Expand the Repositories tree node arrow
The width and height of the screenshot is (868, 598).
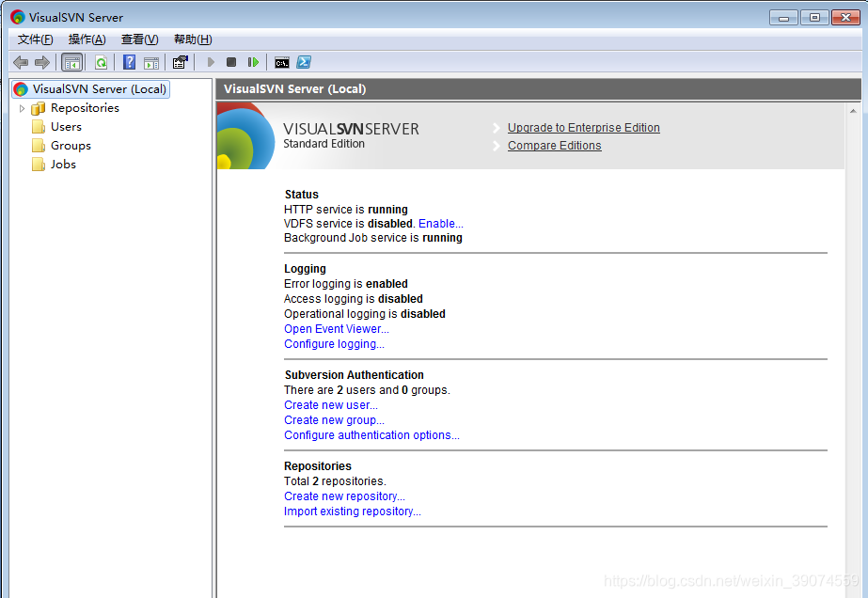(22, 108)
